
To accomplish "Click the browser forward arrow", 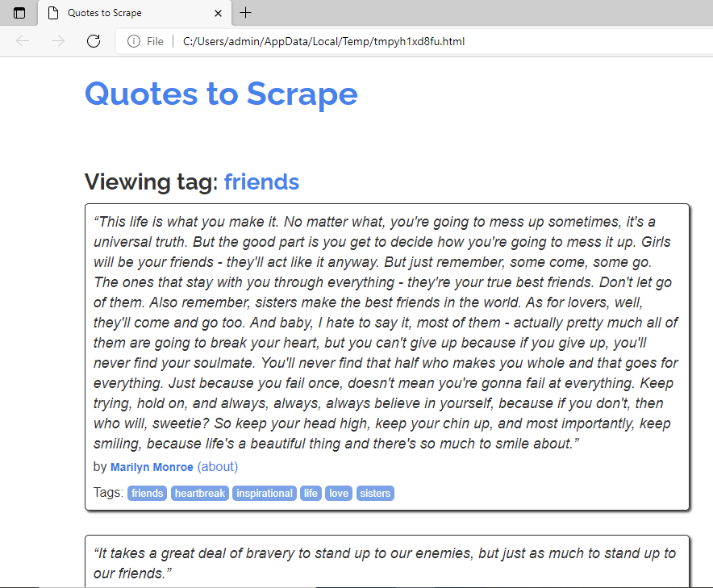I will coord(58,41).
